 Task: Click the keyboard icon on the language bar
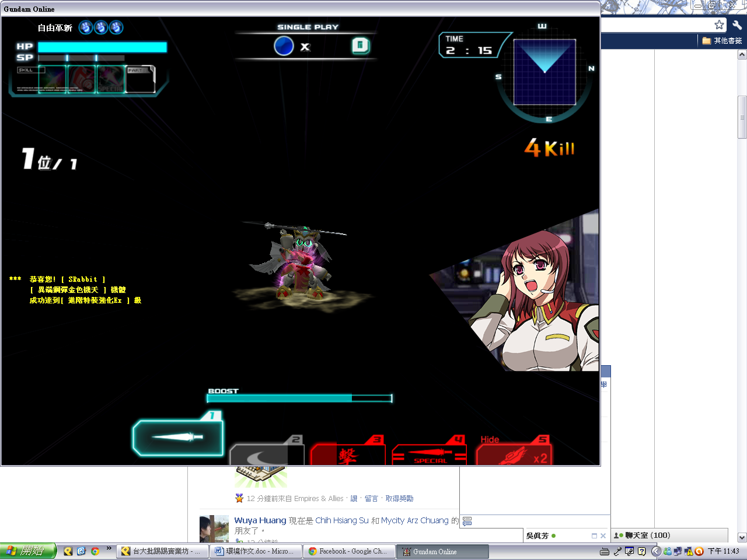605,551
